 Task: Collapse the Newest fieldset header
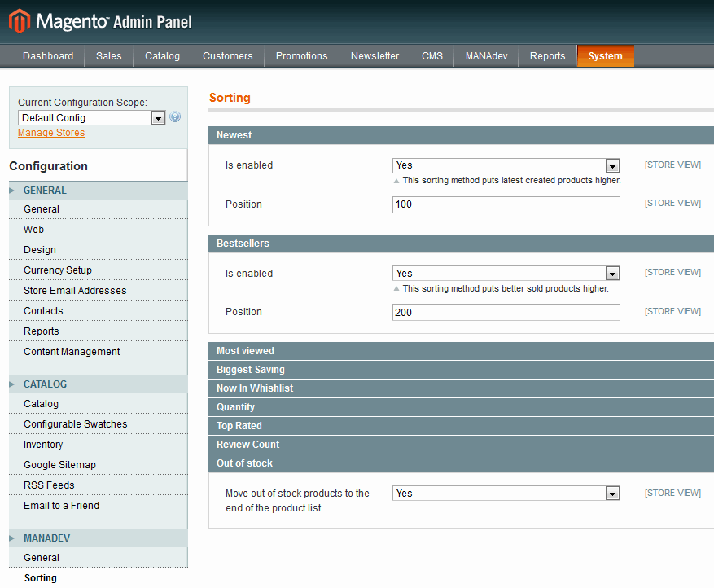pyautogui.click(x=461, y=135)
